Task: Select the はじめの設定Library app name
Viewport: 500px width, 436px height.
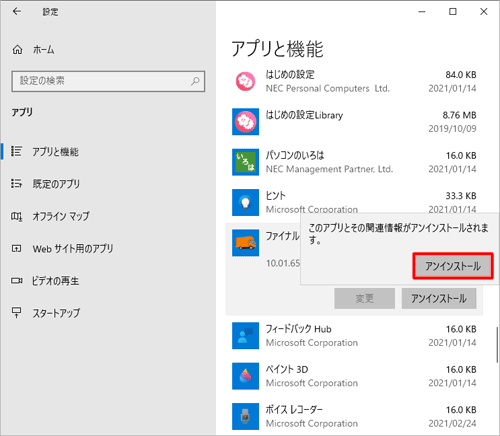Action: pyautogui.click(x=304, y=115)
